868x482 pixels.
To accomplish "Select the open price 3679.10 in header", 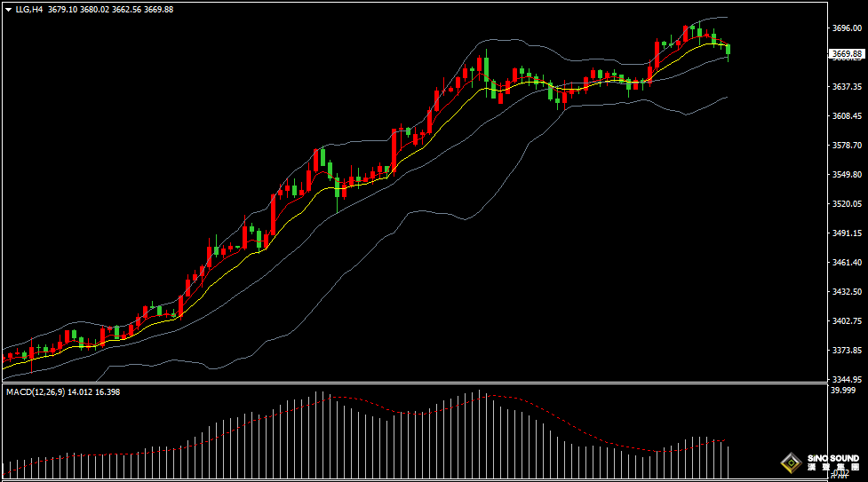I will click(62, 10).
